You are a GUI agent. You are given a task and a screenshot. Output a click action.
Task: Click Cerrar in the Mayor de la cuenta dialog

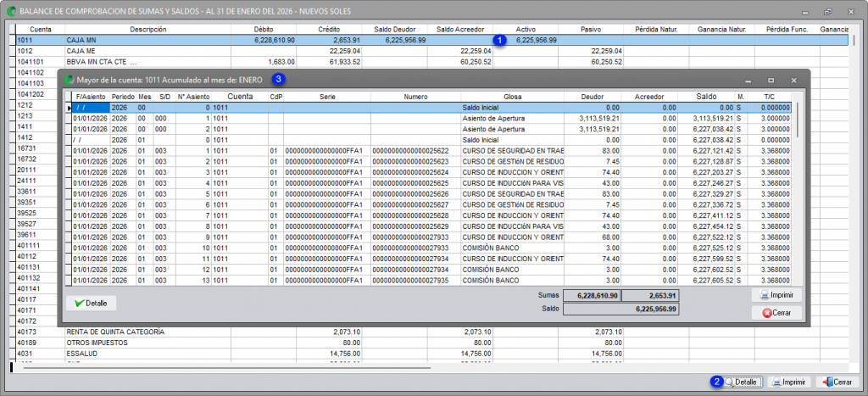click(x=776, y=313)
